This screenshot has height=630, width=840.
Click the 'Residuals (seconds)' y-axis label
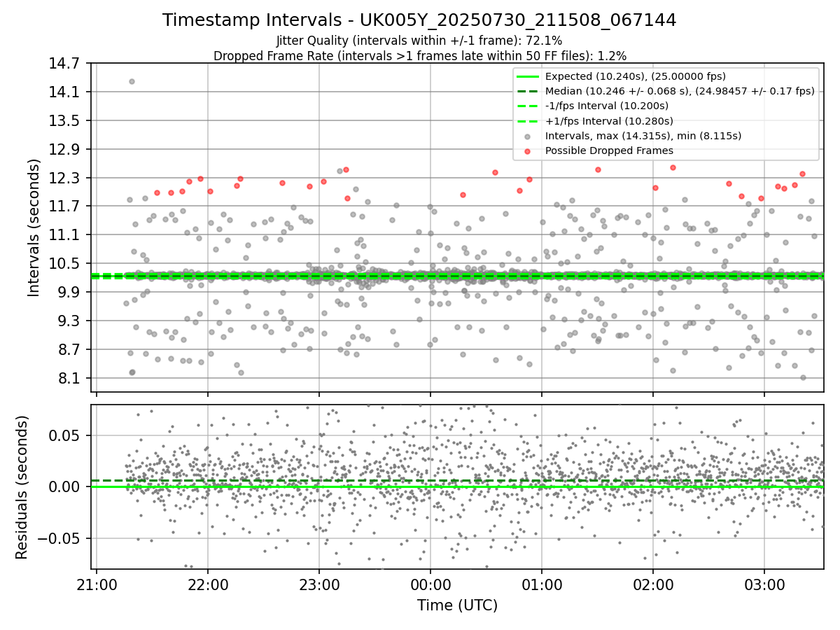pyautogui.click(x=22, y=487)
